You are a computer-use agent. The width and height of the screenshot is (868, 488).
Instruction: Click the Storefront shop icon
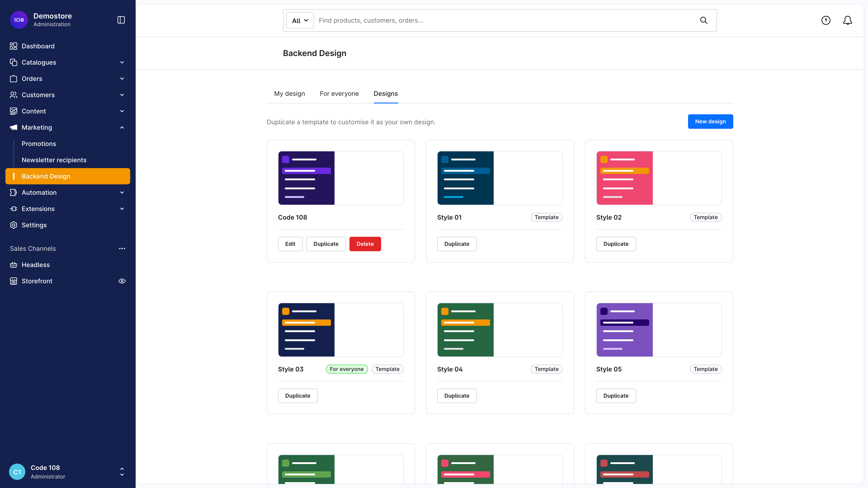click(x=14, y=281)
